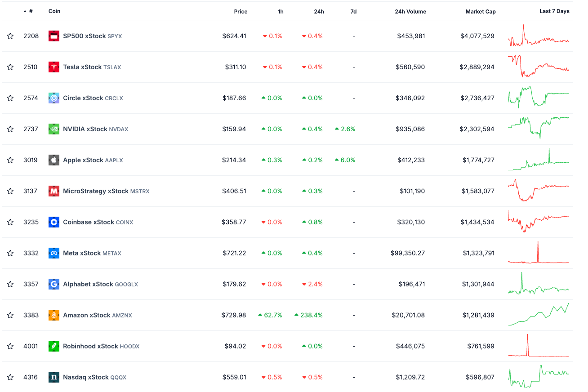Open Circle xStock CRCLX link
Screen dimensions: 588x392
coord(93,98)
